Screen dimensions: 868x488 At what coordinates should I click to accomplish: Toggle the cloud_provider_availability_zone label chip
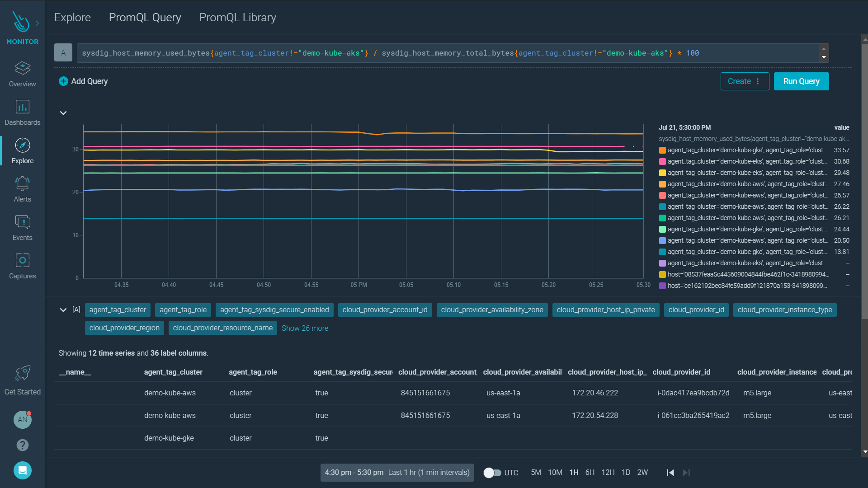pos(492,310)
